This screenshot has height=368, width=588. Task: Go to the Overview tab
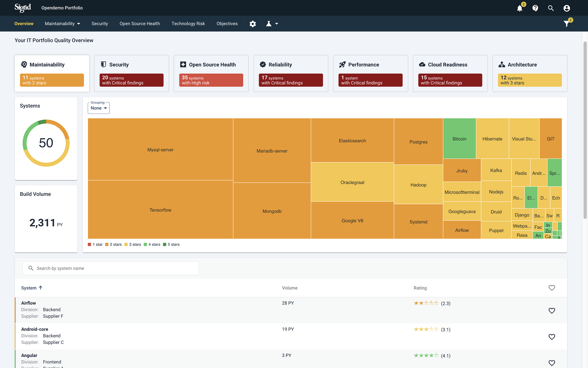pyautogui.click(x=24, y=24)
